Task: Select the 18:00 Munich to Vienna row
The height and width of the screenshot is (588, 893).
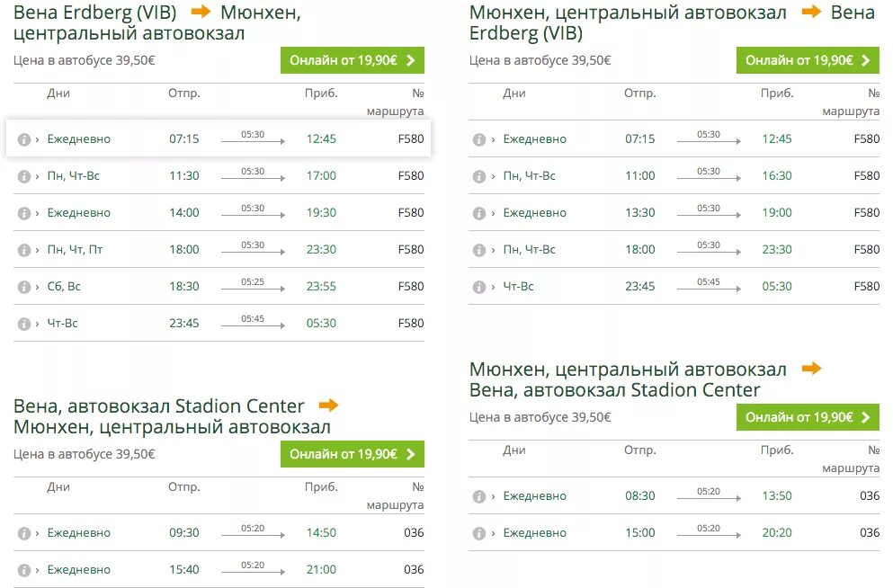Action: point(674,249)
